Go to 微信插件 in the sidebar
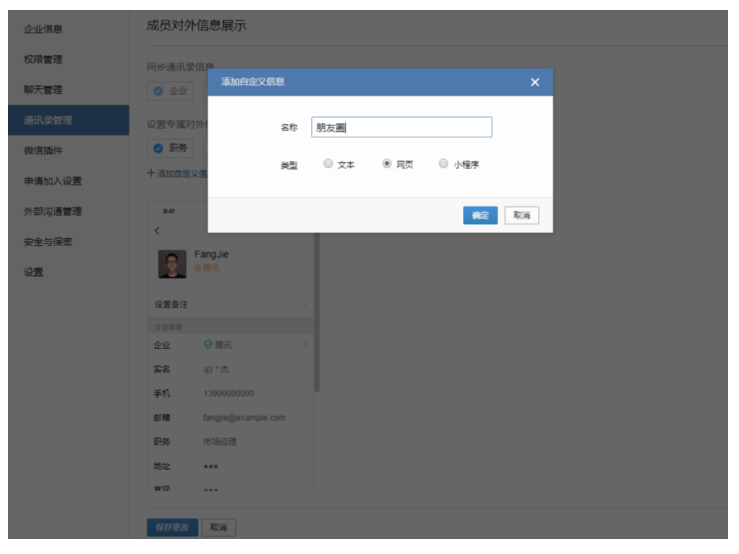 pyautogui.click(x=43, y=151)
